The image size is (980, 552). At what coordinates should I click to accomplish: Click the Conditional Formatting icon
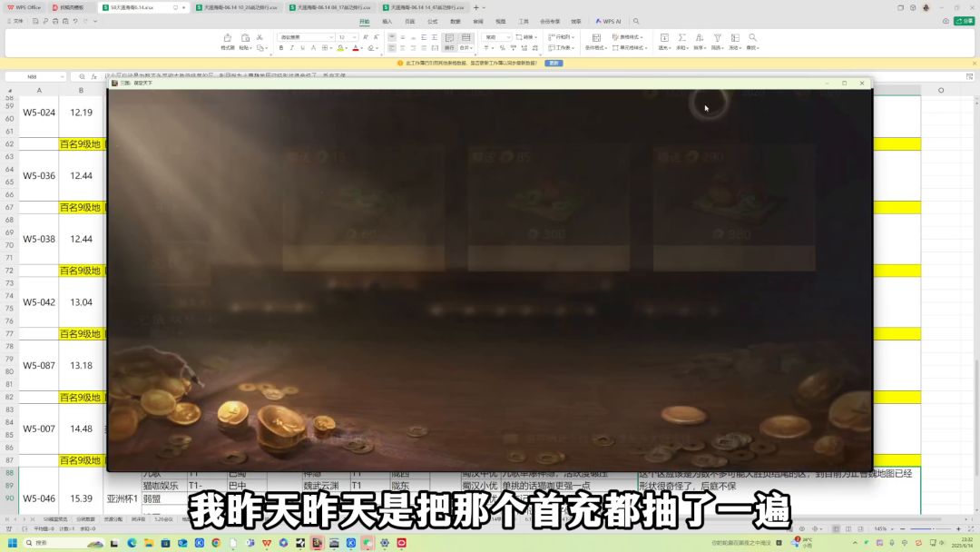pyautogui.click(x=596, y=41)
